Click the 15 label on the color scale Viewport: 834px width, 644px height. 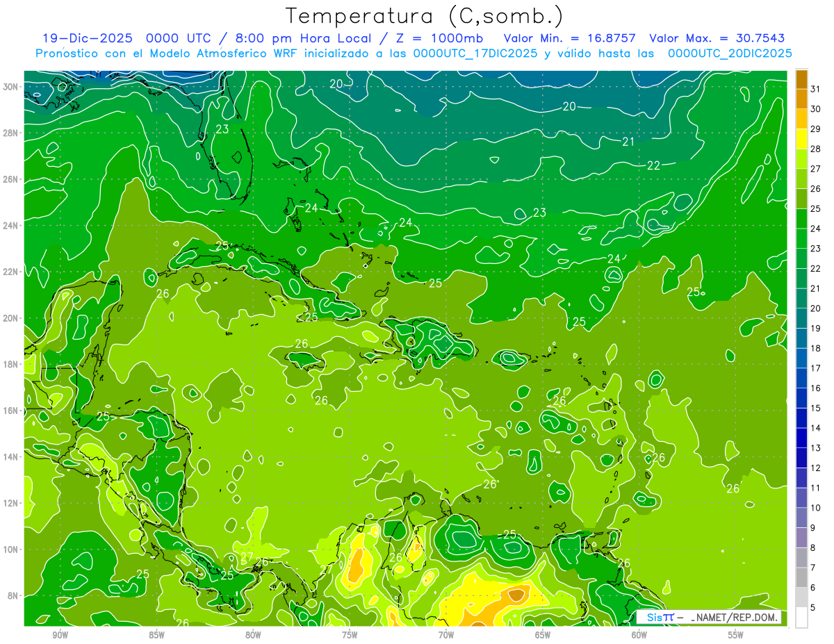pos(816,408)
